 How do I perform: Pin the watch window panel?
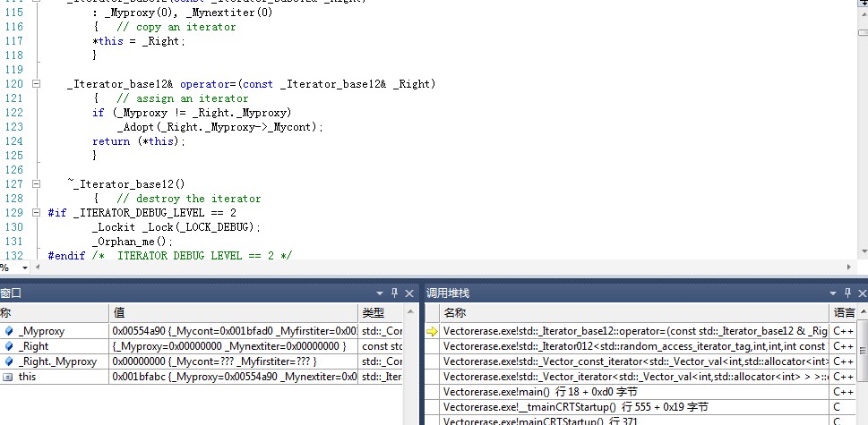[x=395, y=293]
